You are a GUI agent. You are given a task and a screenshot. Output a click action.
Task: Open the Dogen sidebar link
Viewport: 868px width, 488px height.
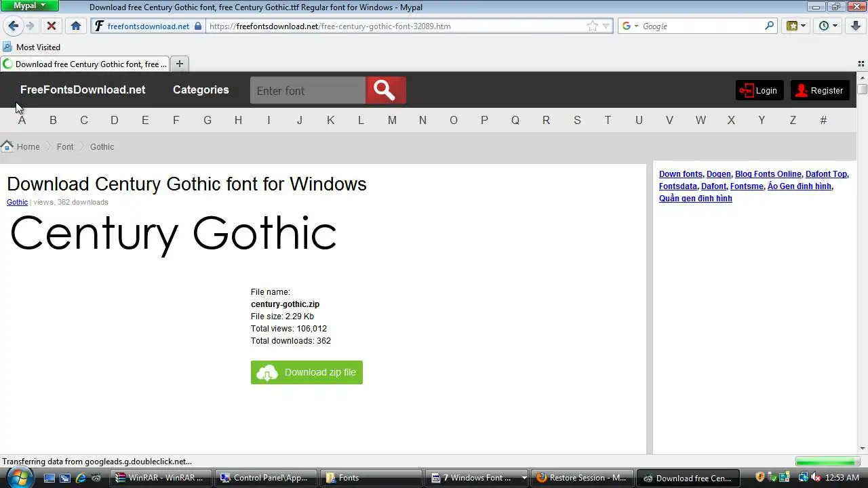(719, 174)
